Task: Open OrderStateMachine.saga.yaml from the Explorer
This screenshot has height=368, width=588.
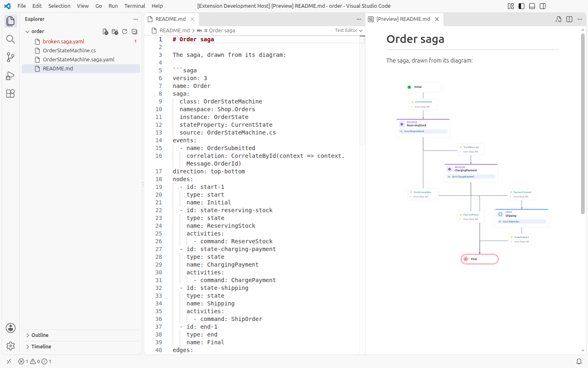Action: point(81,60)
